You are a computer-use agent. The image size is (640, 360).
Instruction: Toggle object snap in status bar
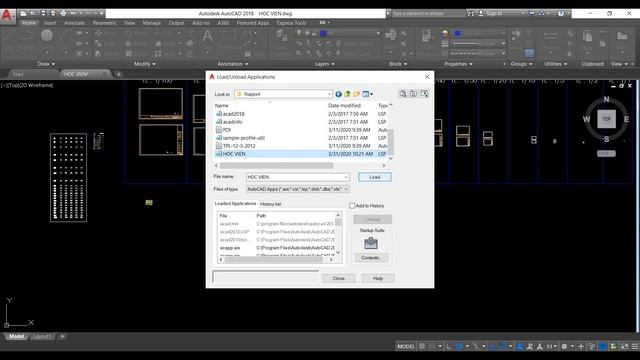coord(503,347)
